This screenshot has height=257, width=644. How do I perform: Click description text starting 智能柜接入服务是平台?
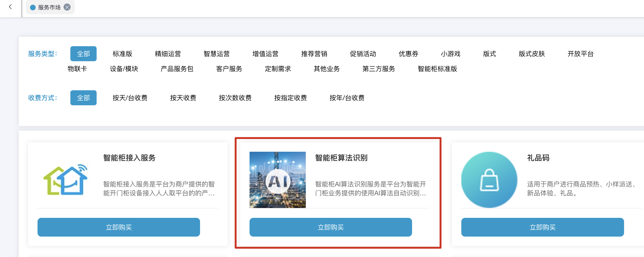[159, 189]
